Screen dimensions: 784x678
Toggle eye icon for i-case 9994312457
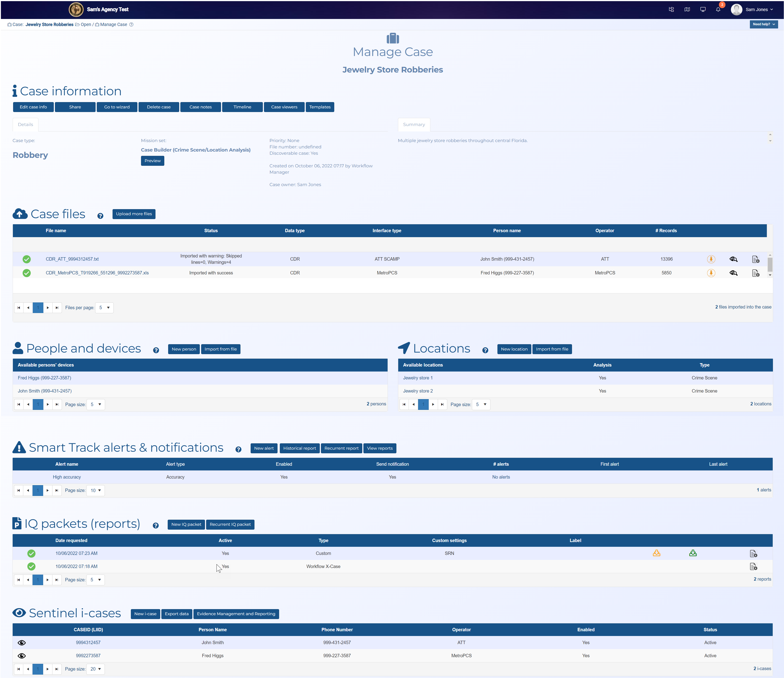[x=21, y=643]
